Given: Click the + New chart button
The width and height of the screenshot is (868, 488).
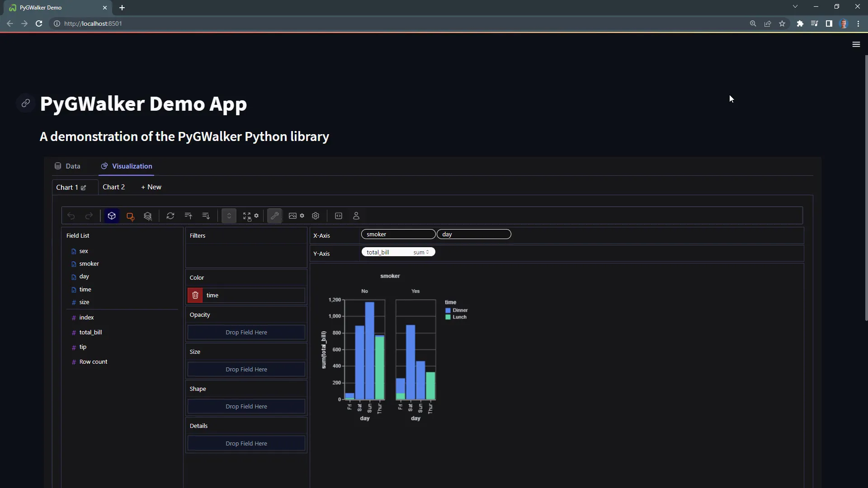Looking at the screenshot, I should tap(151, 187).
